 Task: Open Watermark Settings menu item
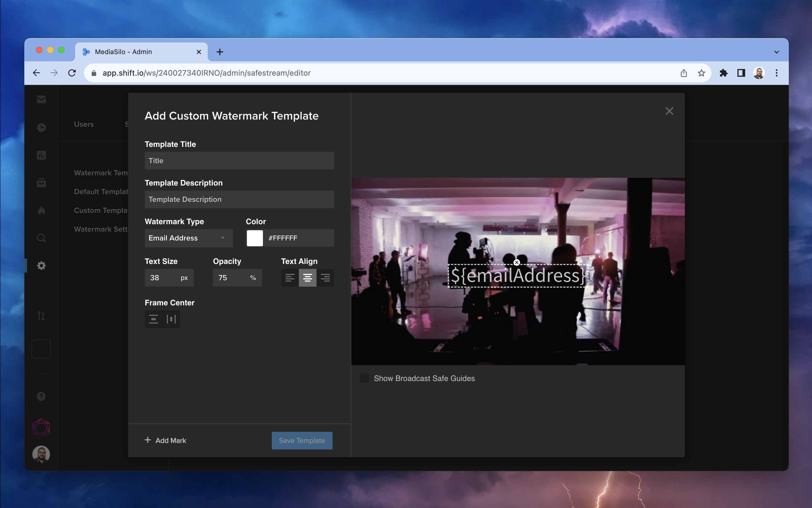(101, 229)
